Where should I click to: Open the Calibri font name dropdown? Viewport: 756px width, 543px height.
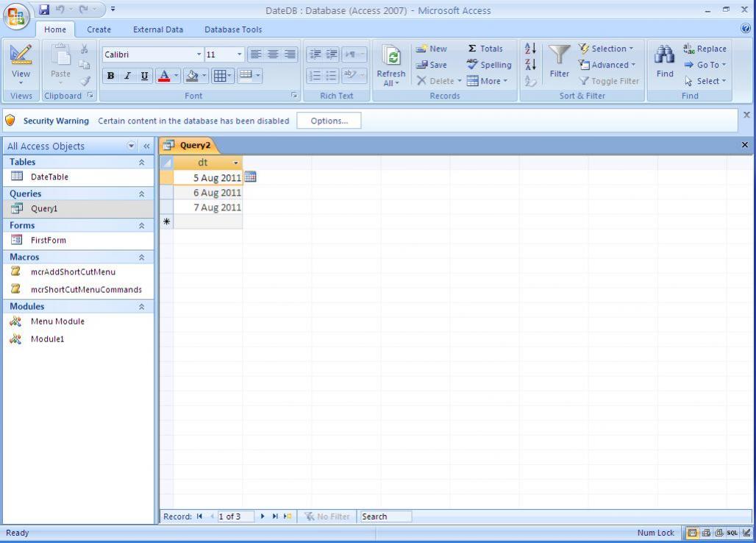[x=199, y=54]
